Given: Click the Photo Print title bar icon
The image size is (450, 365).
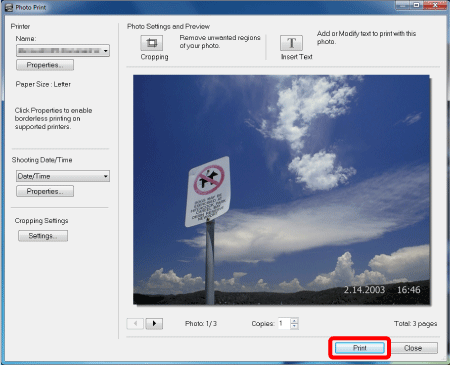Looking at the screenshot, I should (x=9, y=7).
